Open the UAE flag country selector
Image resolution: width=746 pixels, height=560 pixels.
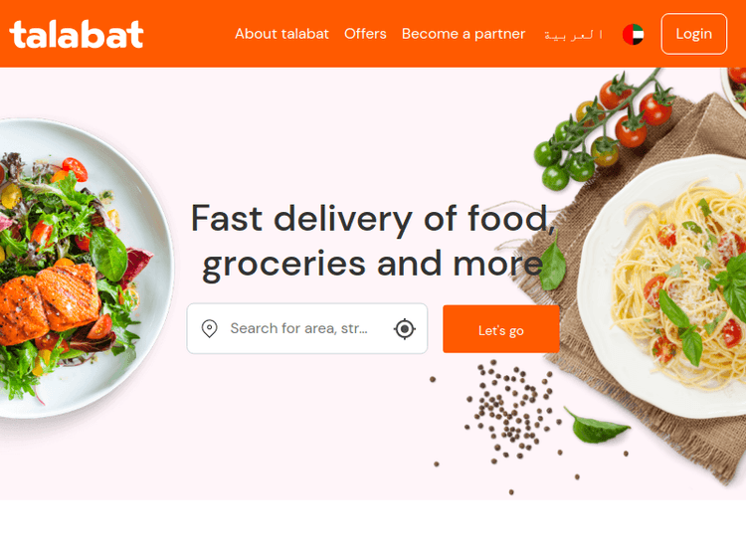(x=633, y=34)
